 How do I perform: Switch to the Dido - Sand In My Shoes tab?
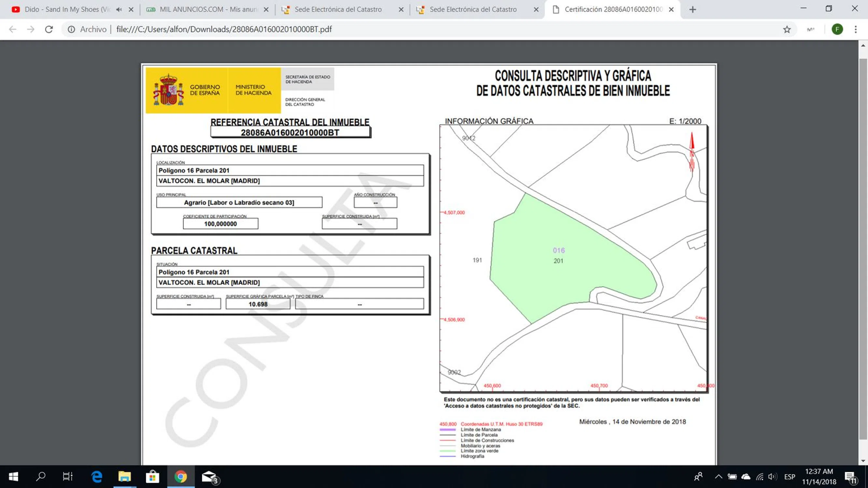[x=64, y=9]
